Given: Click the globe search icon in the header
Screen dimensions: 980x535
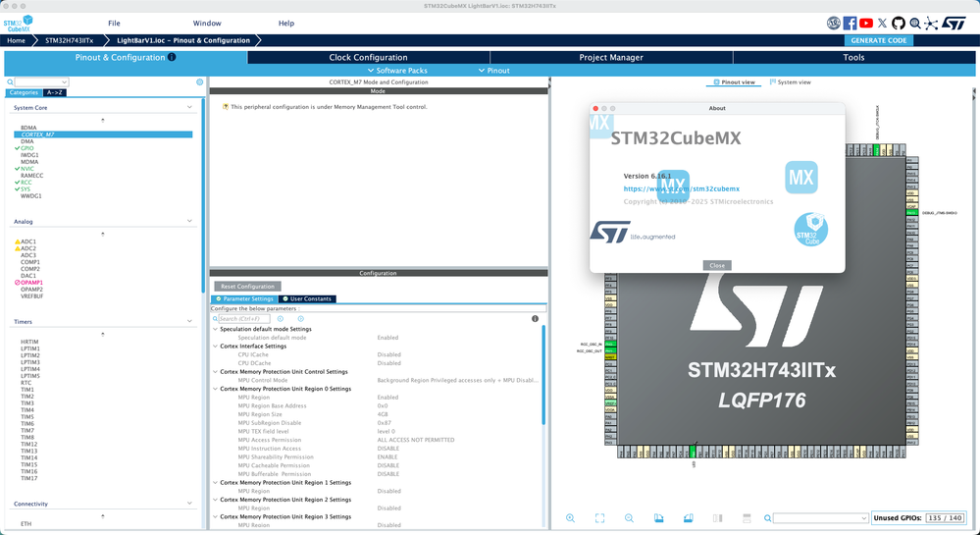Looking at the screenshot, I should (915, 24).
